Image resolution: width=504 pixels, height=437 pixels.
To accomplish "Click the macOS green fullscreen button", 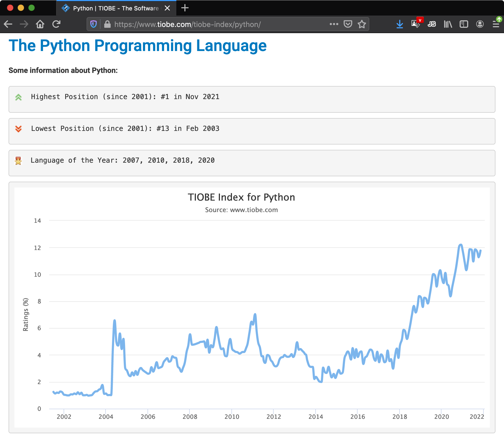I will pos(32,8).
